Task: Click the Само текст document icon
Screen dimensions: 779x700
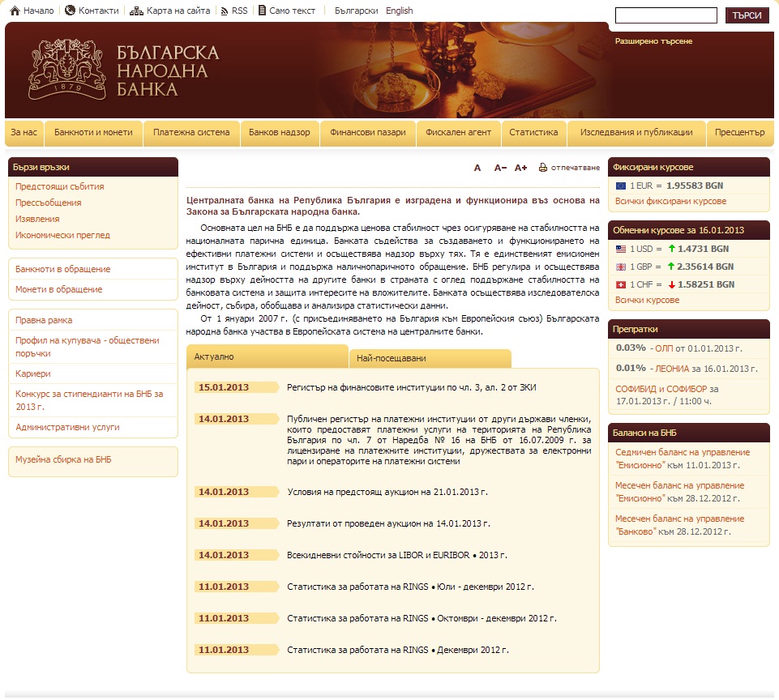Action: tap(262, 11)
